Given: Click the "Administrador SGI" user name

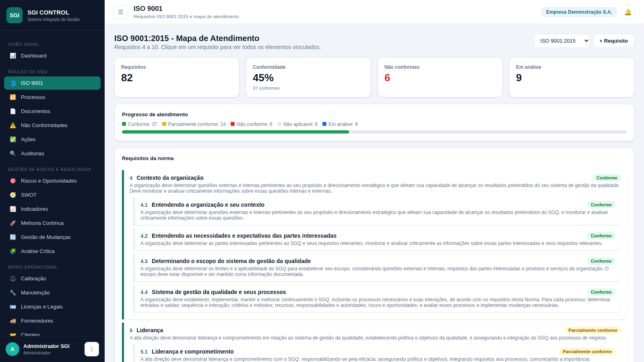Looking at the screenshot, I should pyautogui.click(x=46, y=346).
